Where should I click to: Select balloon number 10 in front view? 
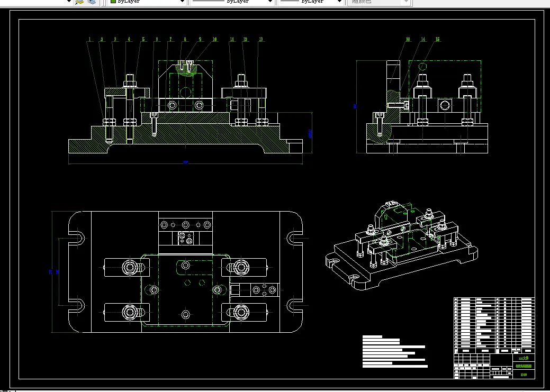click(x=215, y=39)
